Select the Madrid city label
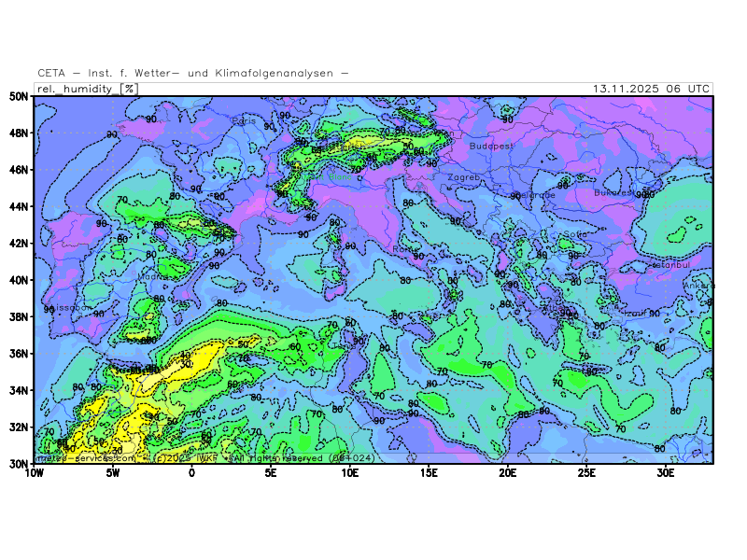 152,276
